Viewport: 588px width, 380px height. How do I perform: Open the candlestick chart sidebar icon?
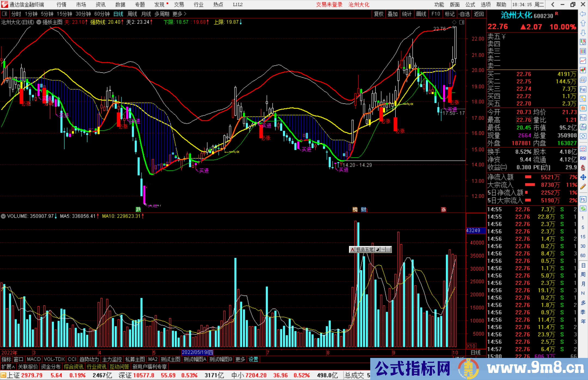[x=583, y=70]
